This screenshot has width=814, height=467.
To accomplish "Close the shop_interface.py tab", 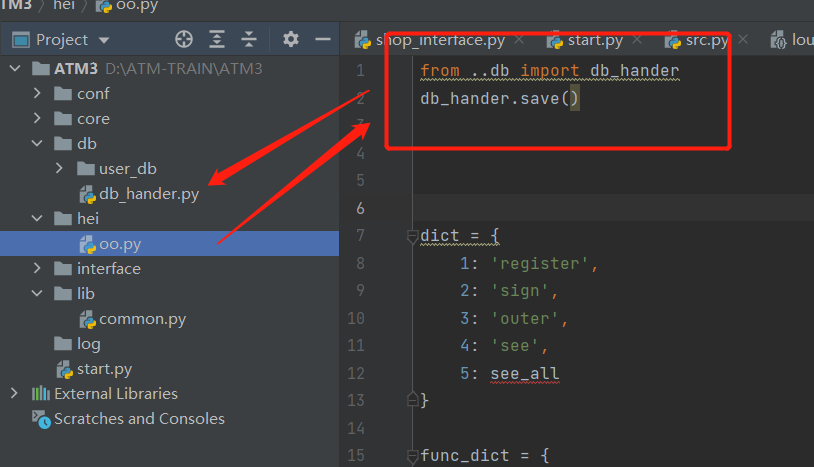I will (519, 39).
